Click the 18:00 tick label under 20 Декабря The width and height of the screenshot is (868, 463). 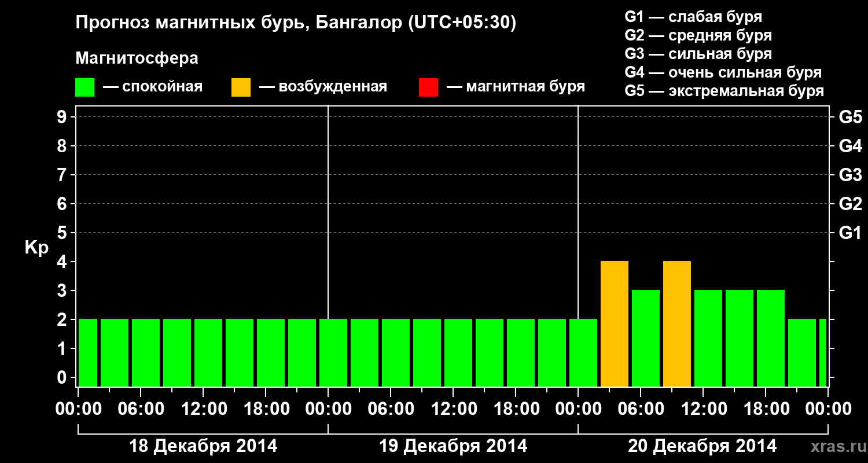click(x=766, y=409)
